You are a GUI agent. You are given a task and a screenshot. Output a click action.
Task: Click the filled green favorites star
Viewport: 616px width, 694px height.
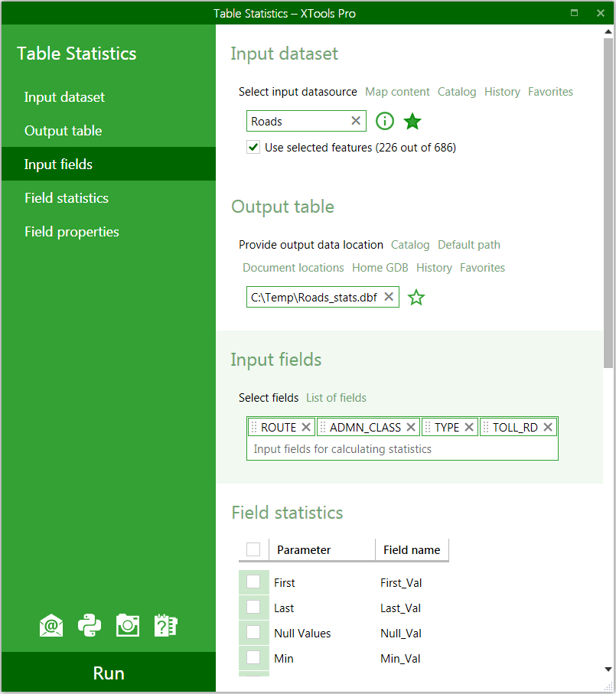pos(412,121)
